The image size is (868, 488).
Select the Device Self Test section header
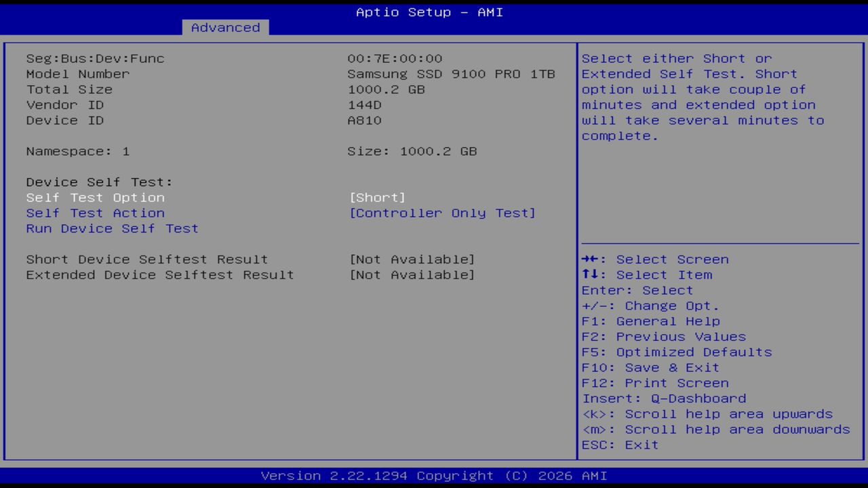click(100, 182)
